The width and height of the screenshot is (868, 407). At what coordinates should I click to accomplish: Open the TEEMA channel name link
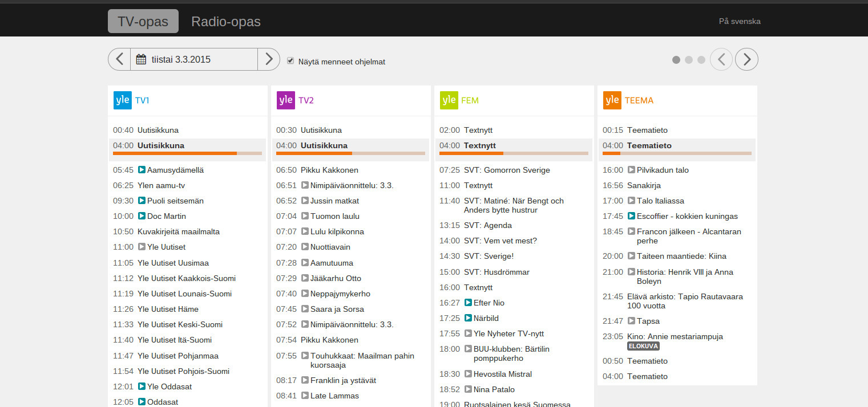(639, 100)
